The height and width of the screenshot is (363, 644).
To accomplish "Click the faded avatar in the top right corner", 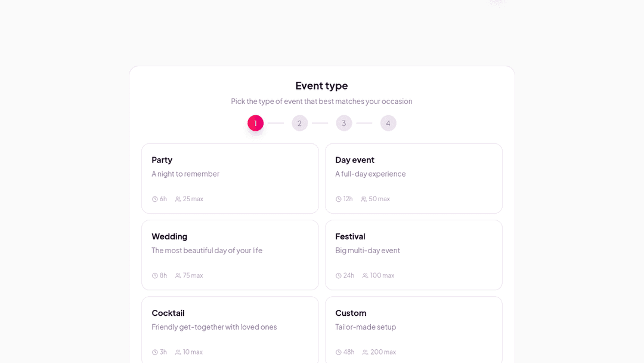I will tap(497, 3).
